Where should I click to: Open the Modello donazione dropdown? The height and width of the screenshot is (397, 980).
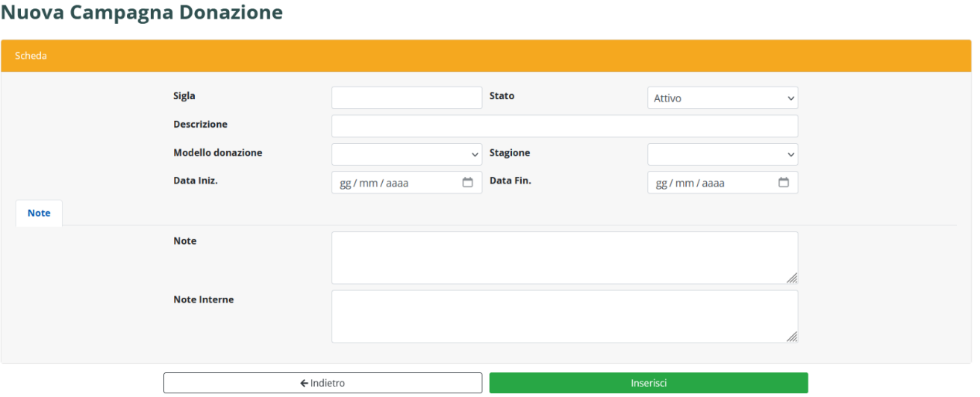[407, 154]
